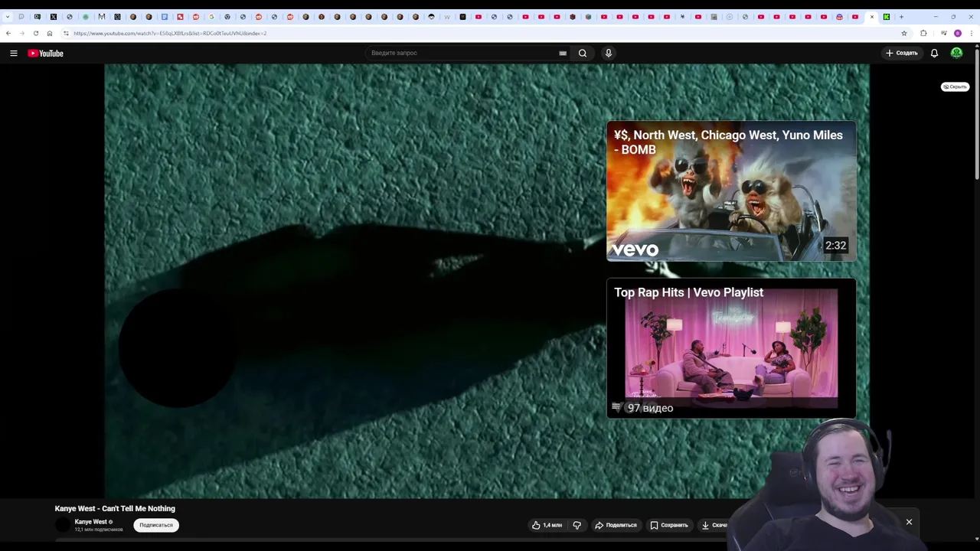The height and width of the screenshot is (551, 980).
Task: Bookmark this page with the star icon
Action: [904, 33]
